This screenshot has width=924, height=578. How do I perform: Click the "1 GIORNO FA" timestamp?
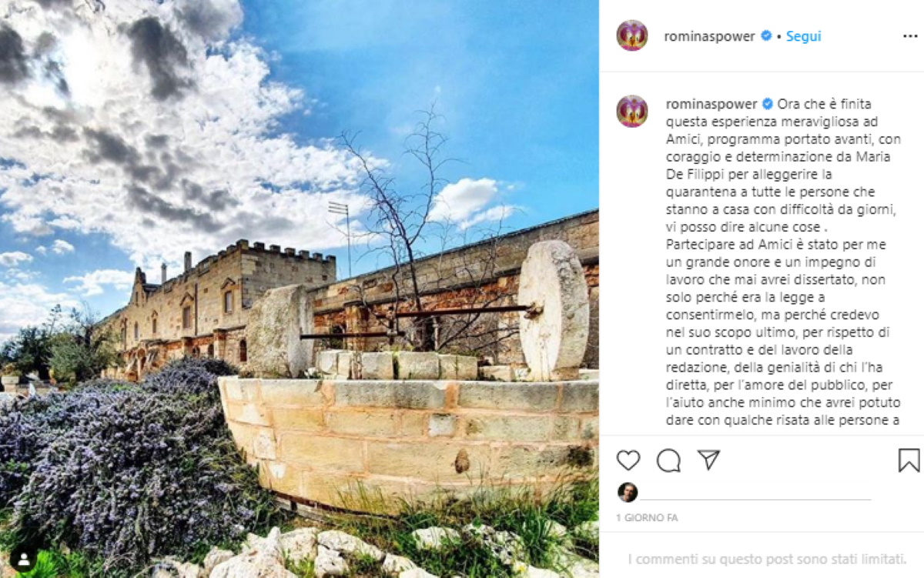tap(647, 518)
